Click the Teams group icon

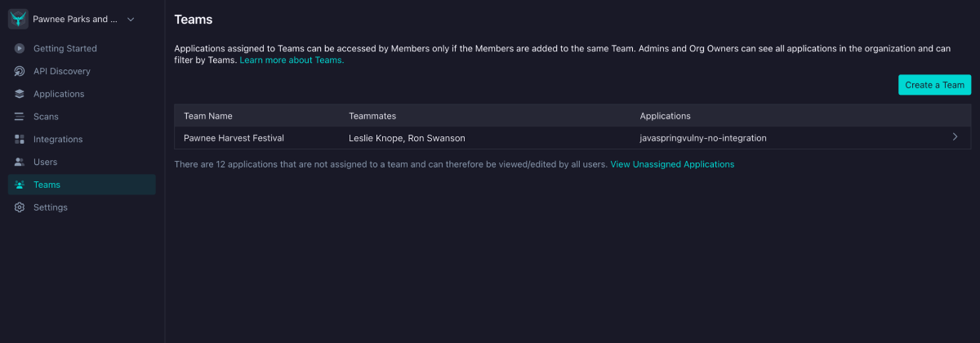20,185
